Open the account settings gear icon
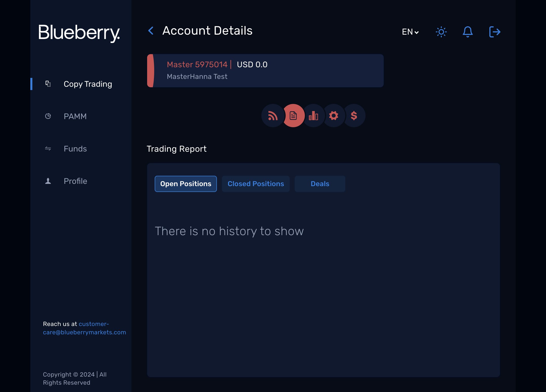 coord(334,116)
